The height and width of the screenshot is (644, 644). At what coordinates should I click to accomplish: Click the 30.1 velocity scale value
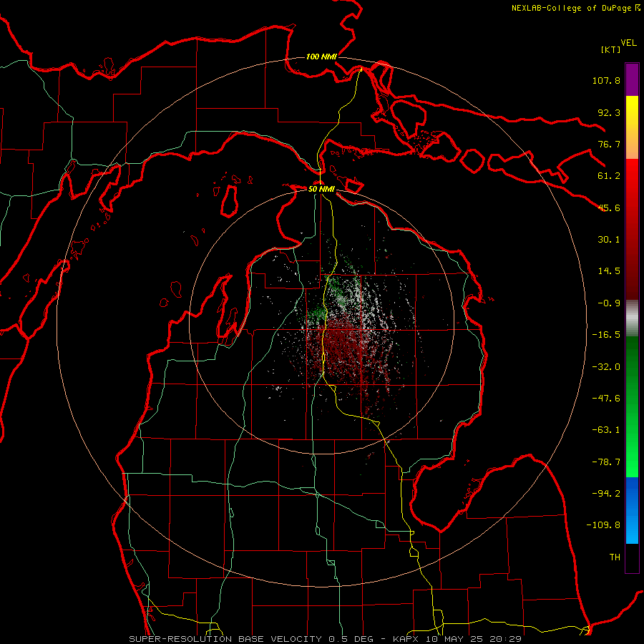point(609,240)
